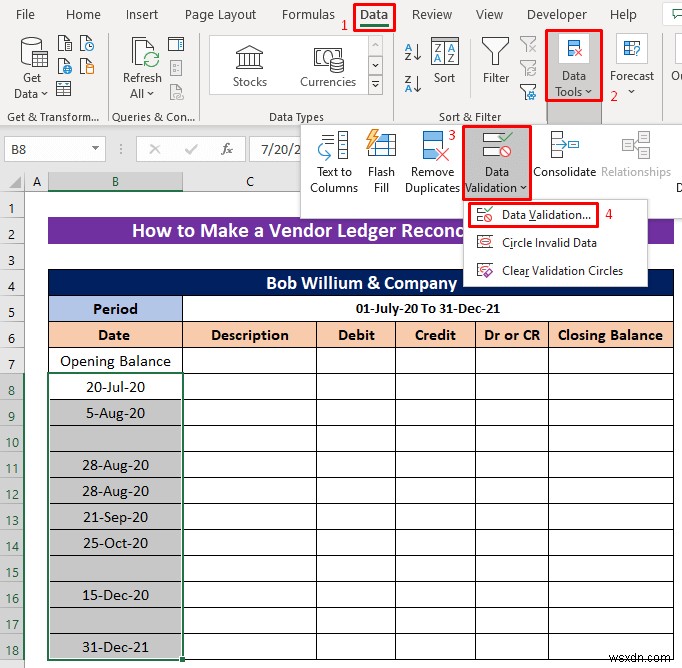Switch to Insert tab
Image resolution: width=682 pixels, height=668 pixels.
tap(141, 14)
